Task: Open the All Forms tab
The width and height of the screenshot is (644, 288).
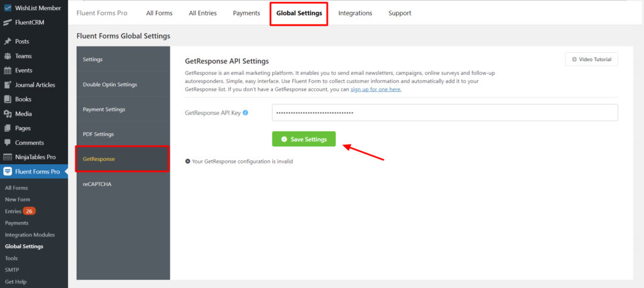Action: [159, 13]
